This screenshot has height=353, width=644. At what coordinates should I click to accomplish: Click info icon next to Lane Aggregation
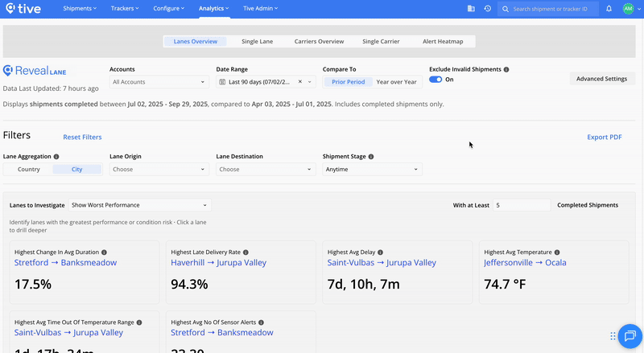(x=56, y=157)
